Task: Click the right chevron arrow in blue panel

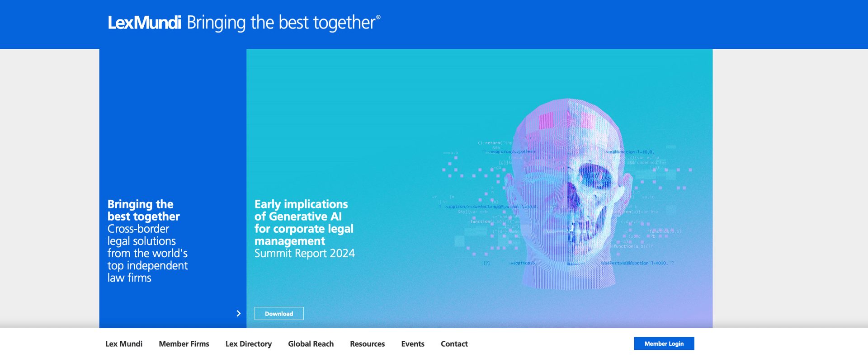Action: 239,313
